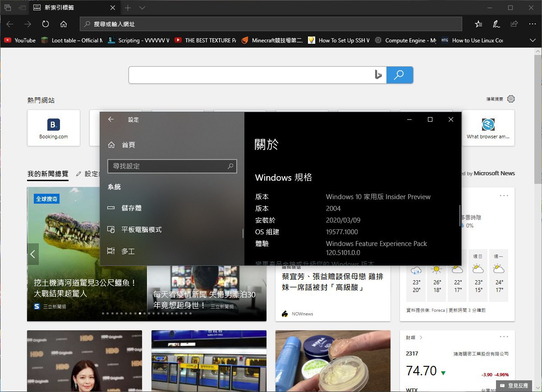
Task: Open How to Use Linux bookmark
Action: (472, 40)
